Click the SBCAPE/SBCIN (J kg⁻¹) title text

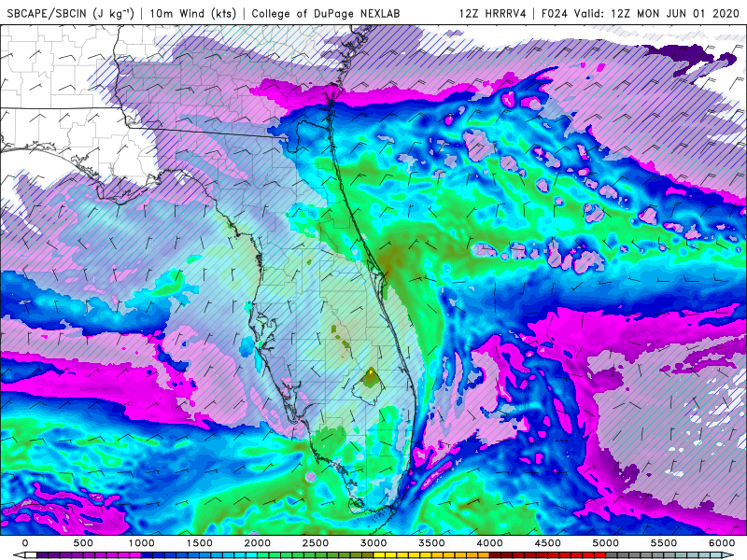tap(71, 13)
